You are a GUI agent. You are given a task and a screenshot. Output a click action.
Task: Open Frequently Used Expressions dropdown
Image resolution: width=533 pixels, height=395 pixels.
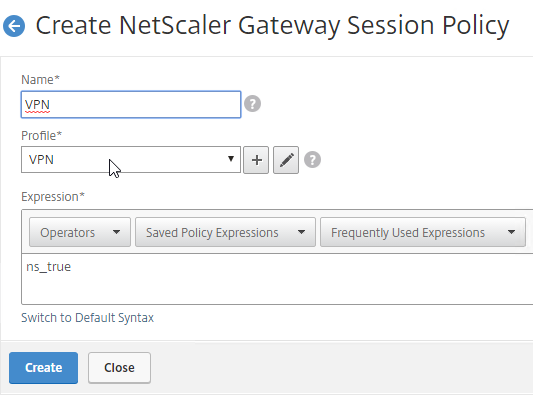coord(423,233)
